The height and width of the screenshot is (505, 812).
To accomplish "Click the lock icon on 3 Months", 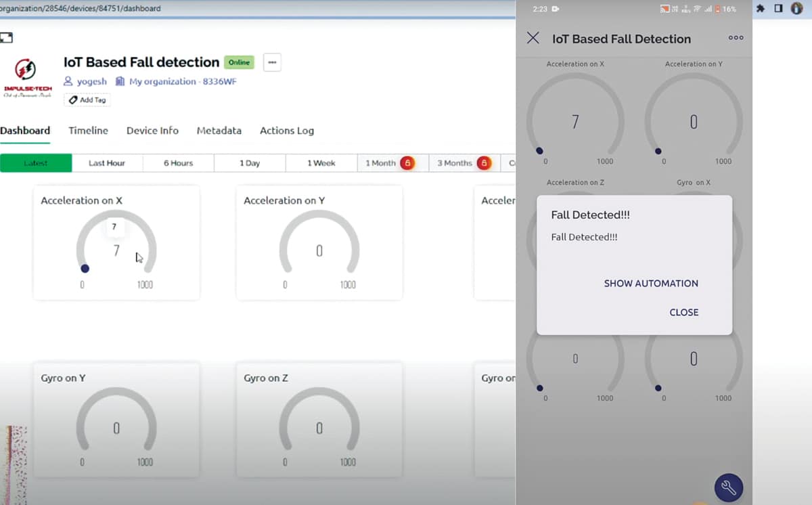I will (484, 163).
